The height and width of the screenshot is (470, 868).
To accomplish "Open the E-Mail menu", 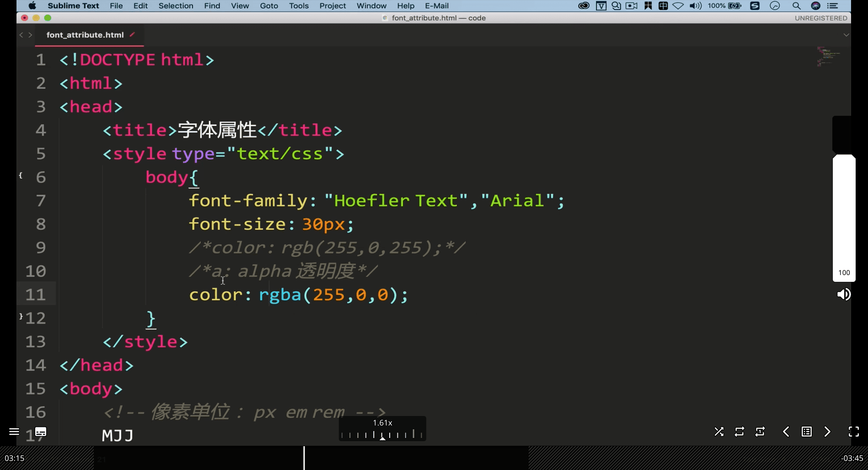I will pos(437,6).
